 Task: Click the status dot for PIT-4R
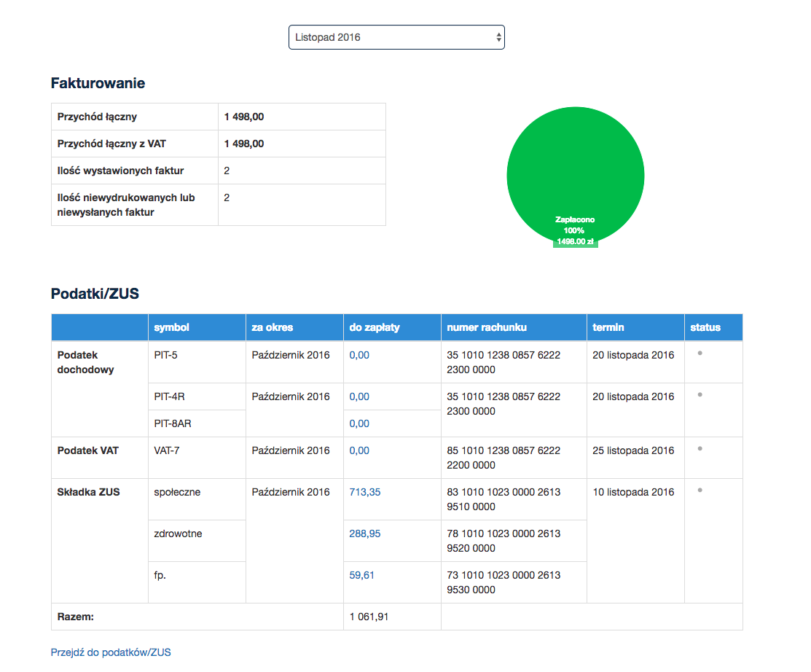click(x=700, y=394)
